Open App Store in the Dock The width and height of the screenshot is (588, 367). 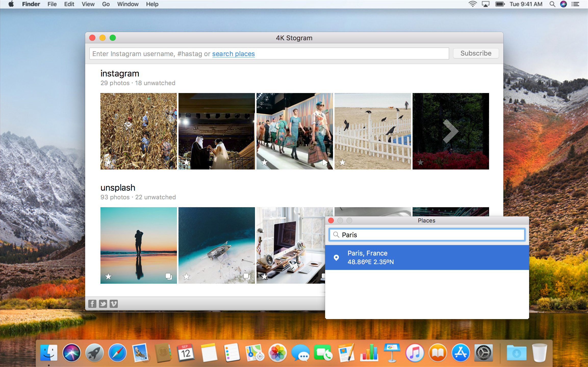pos(461,353)
